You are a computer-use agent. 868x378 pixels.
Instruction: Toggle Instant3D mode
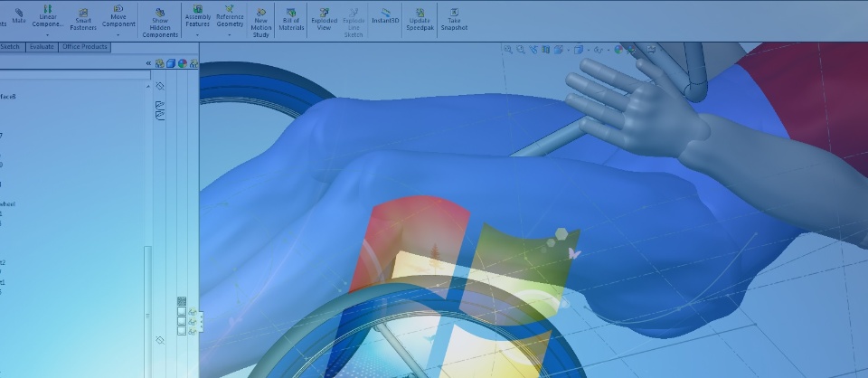tap(385, 16)
